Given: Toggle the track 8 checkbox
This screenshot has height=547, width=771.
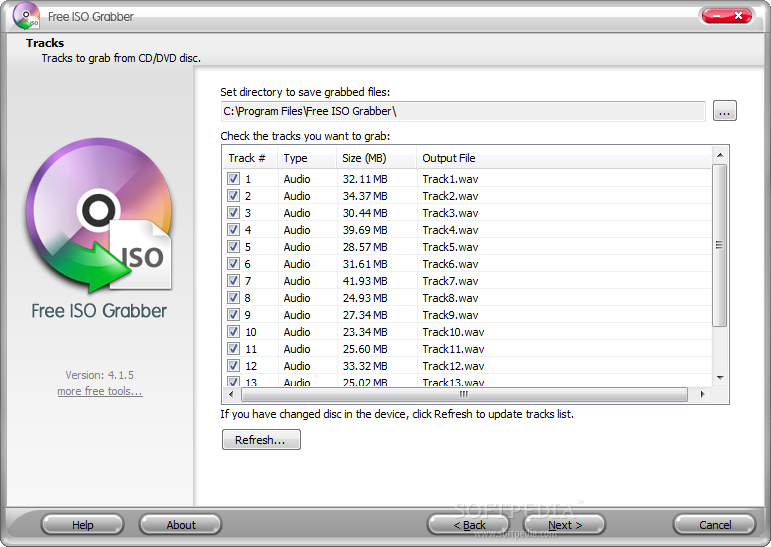Looking at the screenshot, I should 234,298.
